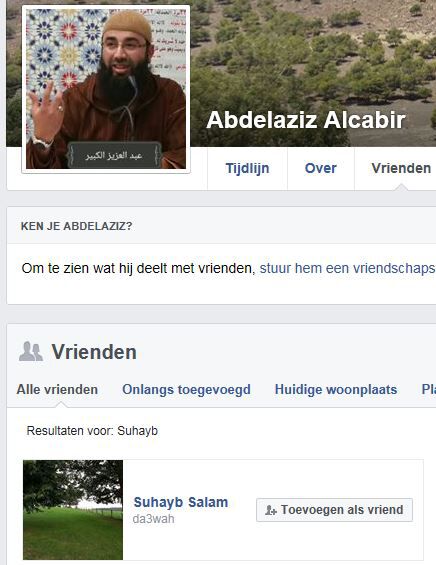The image size is (436, 565).
Task: Click the large Vrienden section heading
Action: pyautogui.click(x=94, y=352)
